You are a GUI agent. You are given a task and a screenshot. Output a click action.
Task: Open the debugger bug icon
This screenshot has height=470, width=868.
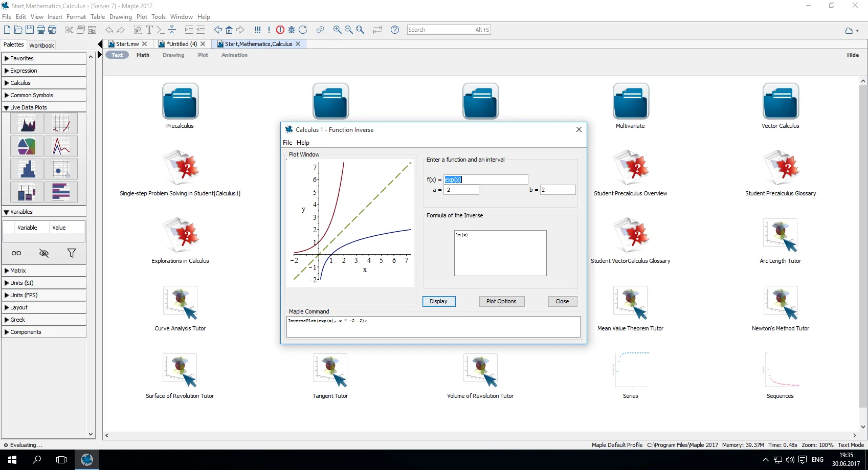tap(292, 30)
